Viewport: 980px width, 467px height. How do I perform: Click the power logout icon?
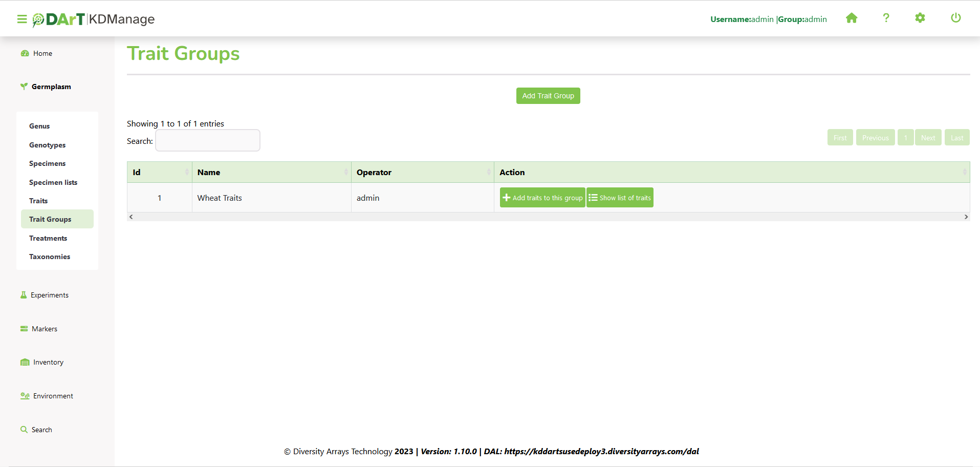[955, 18]
